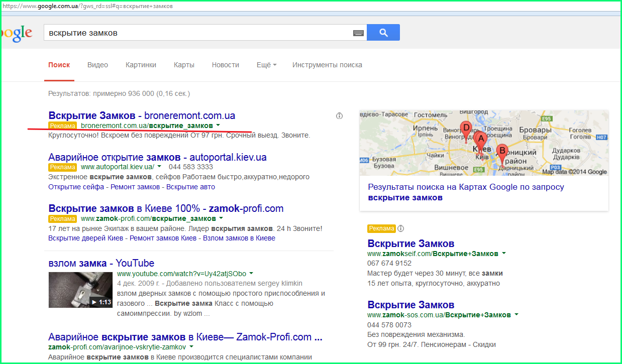622x364 pixels.
Task: Click the Kyiv map preview image
Action: [x=484, y=143]
